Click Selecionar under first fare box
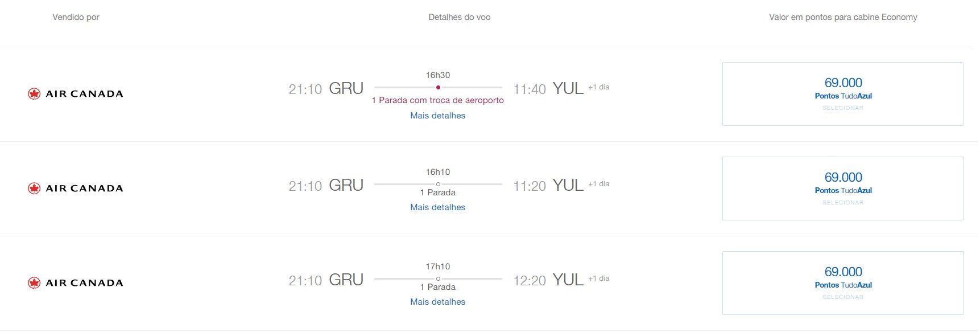The height and width of the screenshot is (336, 980). 843,108
